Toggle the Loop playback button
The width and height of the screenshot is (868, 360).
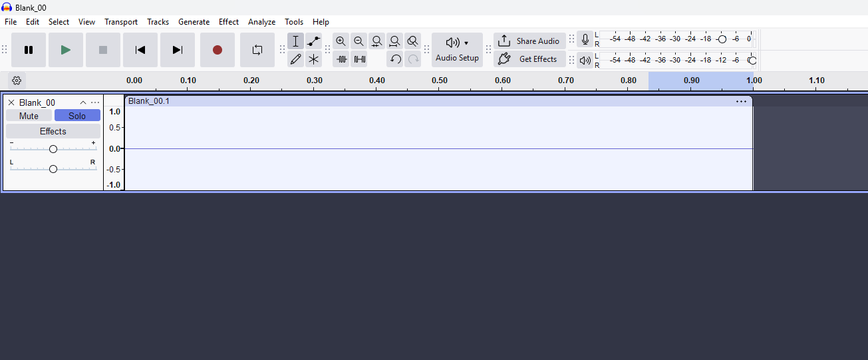pos(257,50)
